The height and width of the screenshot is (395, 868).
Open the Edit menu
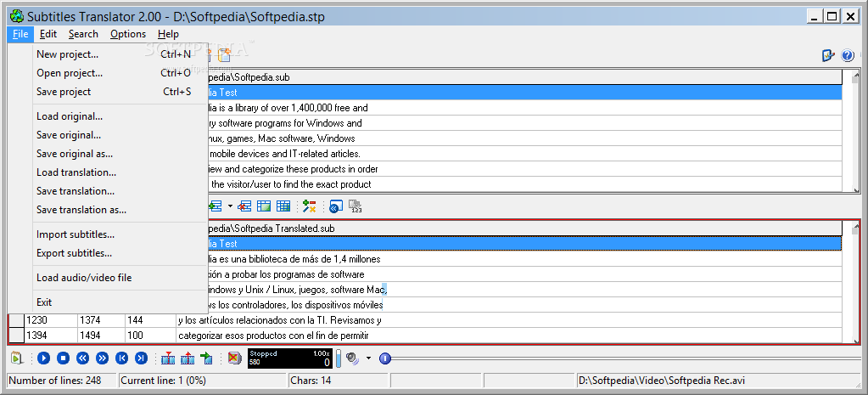(48, 34)
